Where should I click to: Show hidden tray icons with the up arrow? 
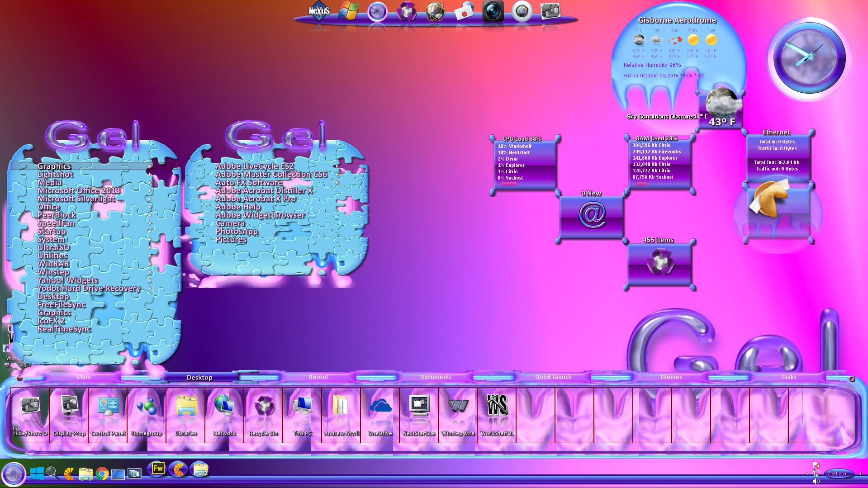(x=807, y=474)
